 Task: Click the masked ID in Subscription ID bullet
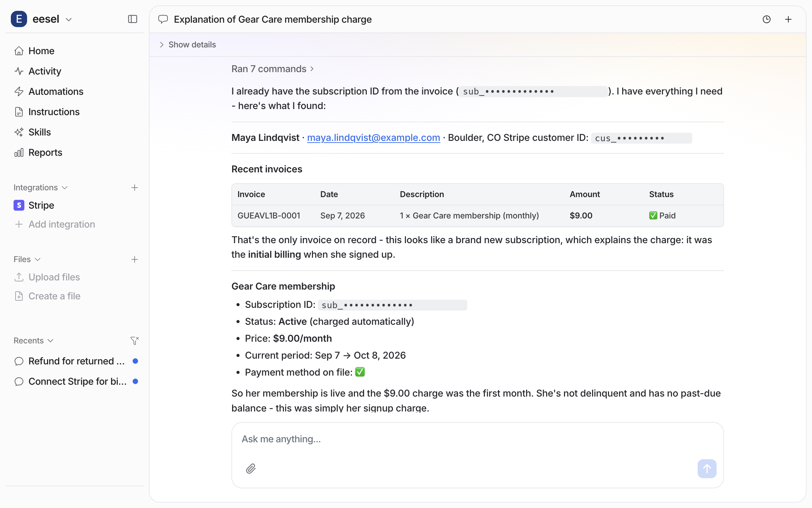point(392,305)
